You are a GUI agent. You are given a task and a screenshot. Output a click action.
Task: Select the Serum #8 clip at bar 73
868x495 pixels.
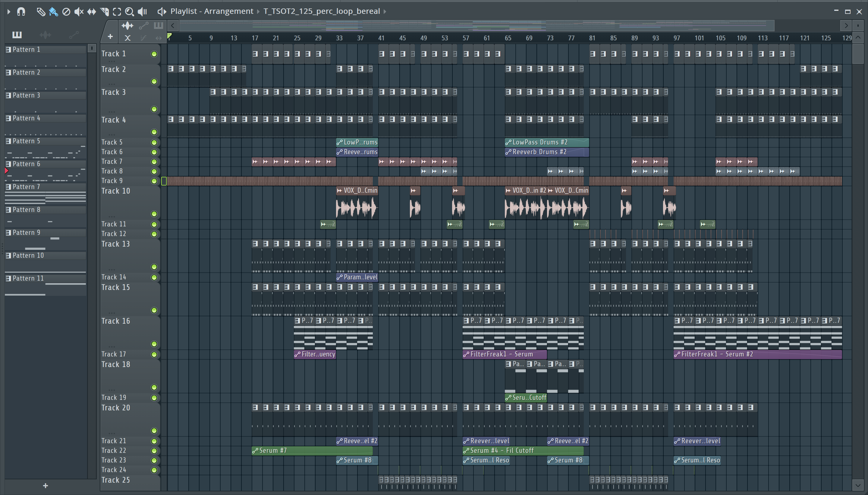point(568,460)
